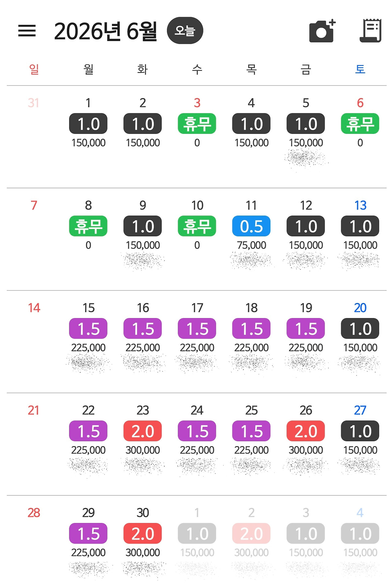392x588 pixels.
Task: Tap the camera add-photo icon
Action: coord(322,31)
